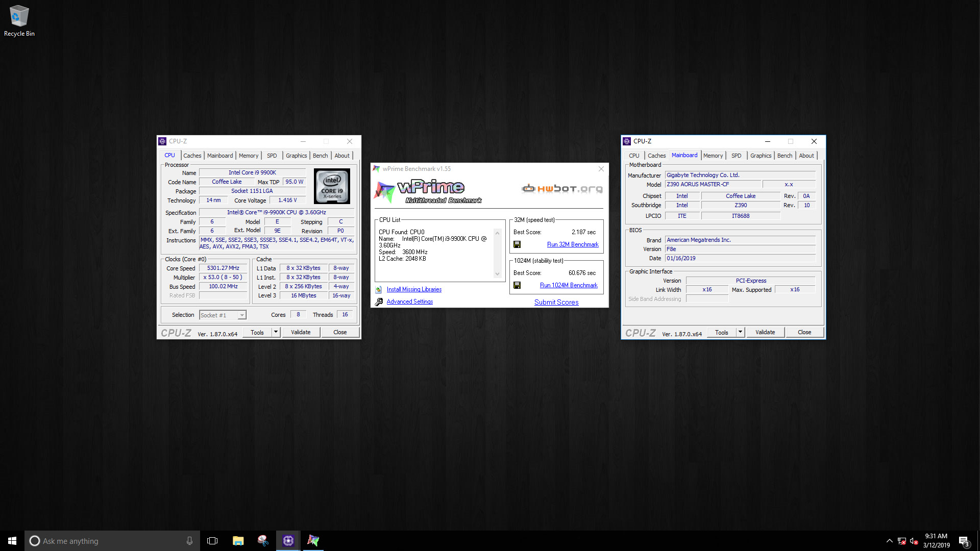This screenshot has height=551, width=980.
Task: Click CPU-Z icon in taskbar
Action: point(288,541)
